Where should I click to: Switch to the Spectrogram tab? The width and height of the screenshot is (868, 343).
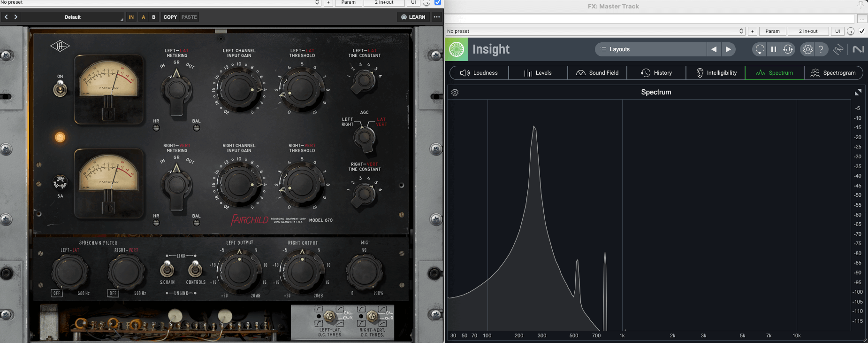[833, 73]
